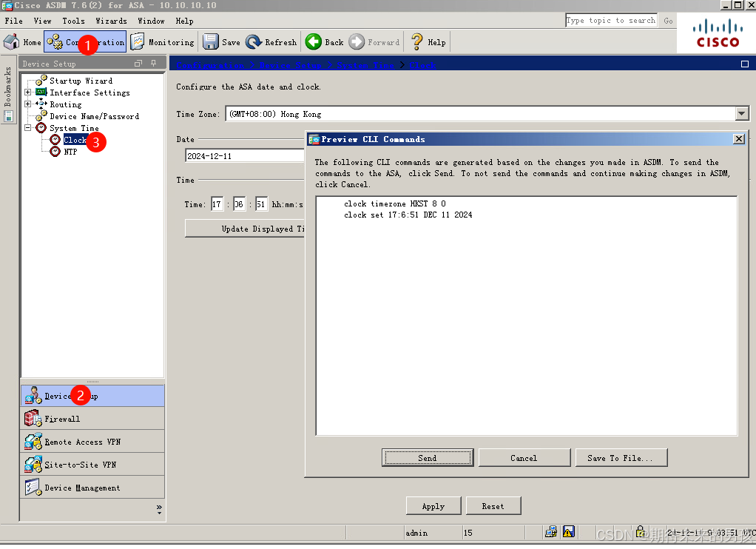The width and height of the screenshot is (756, 549).
Task: Click the grey Forward arrow
Action: pos(357,42)
